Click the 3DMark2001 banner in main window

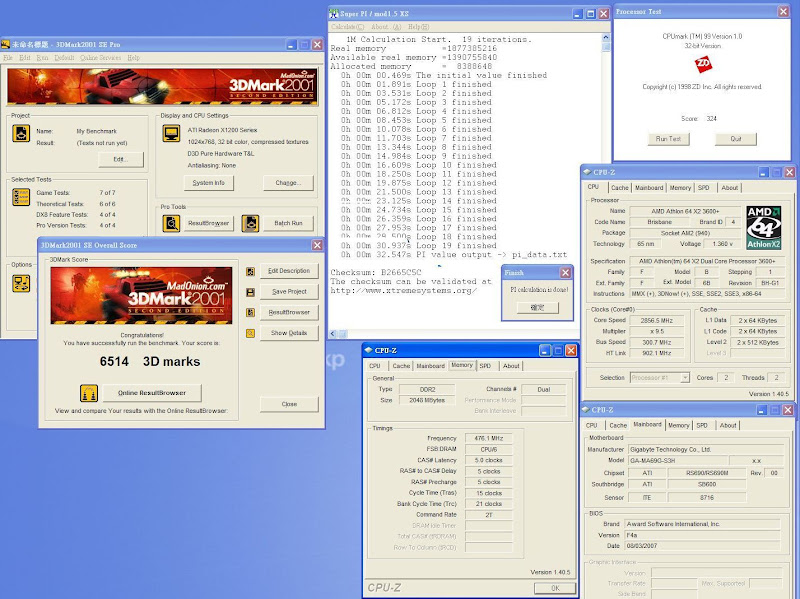[x=162, y=87]
